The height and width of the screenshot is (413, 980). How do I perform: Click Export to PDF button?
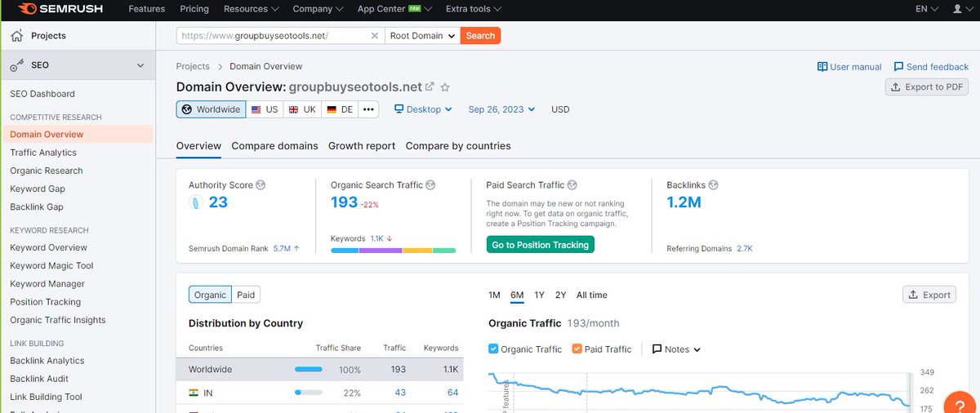click(x=927, y=87)
